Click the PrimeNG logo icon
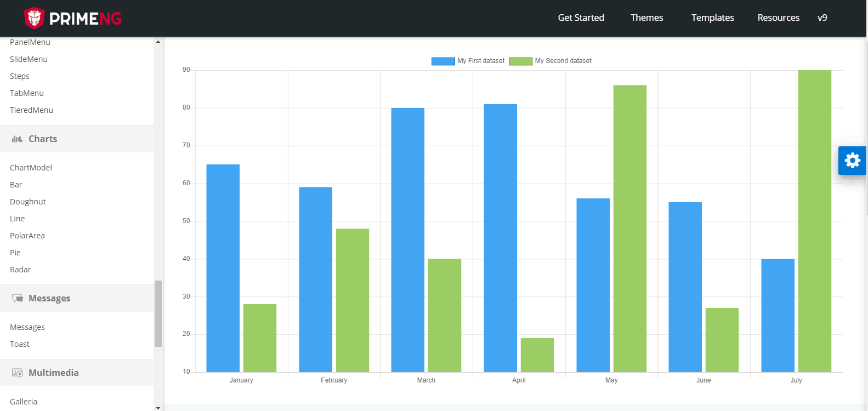Screen dimensions: 868x411 pyautogui.click(x=34, y=18)
